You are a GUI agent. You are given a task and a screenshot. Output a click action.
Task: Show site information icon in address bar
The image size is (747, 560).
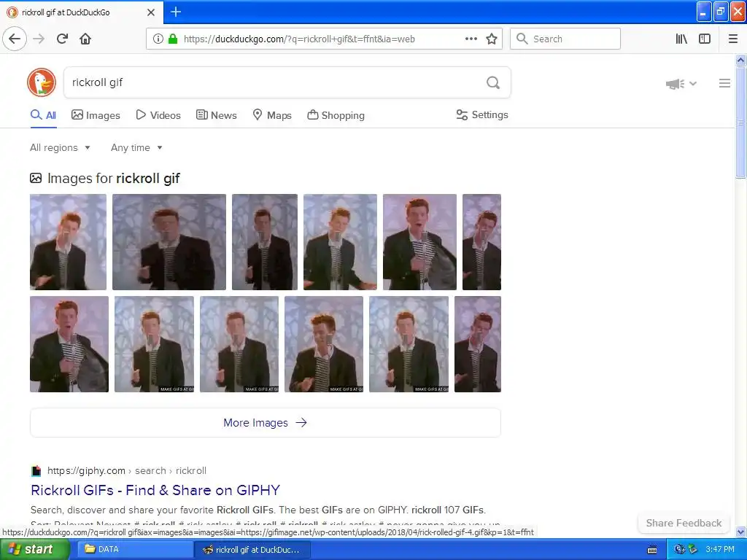click(158, 39)
